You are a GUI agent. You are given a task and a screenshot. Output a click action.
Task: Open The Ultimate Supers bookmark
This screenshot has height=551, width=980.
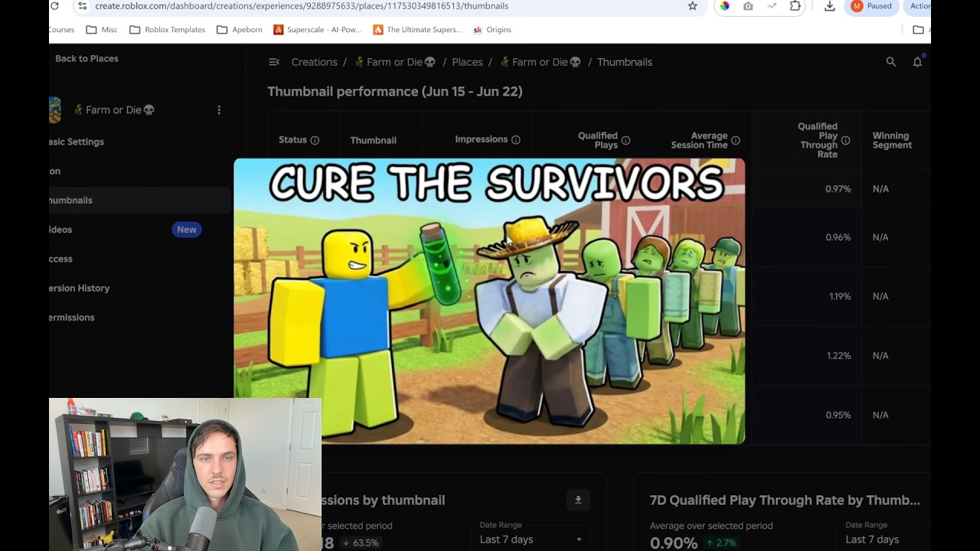click(417, 30)
